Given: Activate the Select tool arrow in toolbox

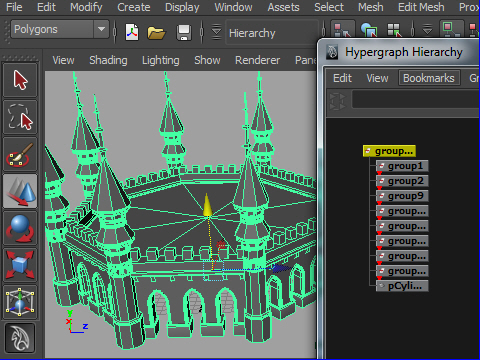Looking at the screenshot, I should click(20, 80).
